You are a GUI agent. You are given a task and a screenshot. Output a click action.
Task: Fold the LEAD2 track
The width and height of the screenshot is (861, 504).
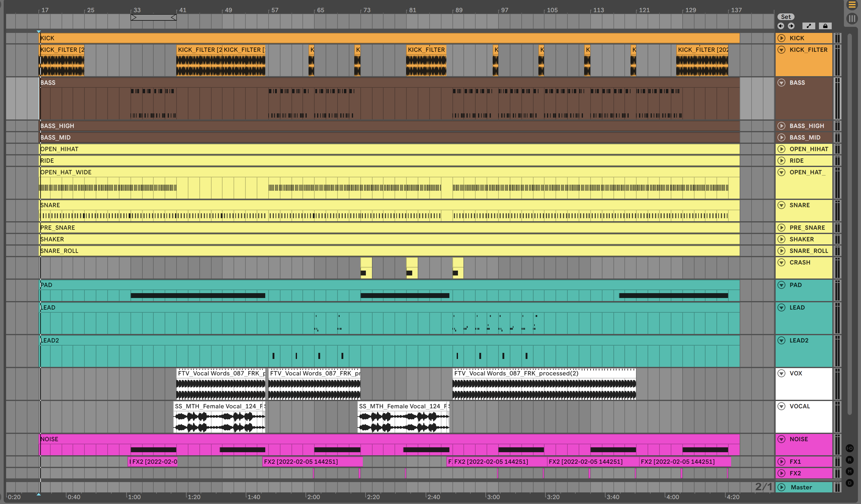(x=781, y=340)
